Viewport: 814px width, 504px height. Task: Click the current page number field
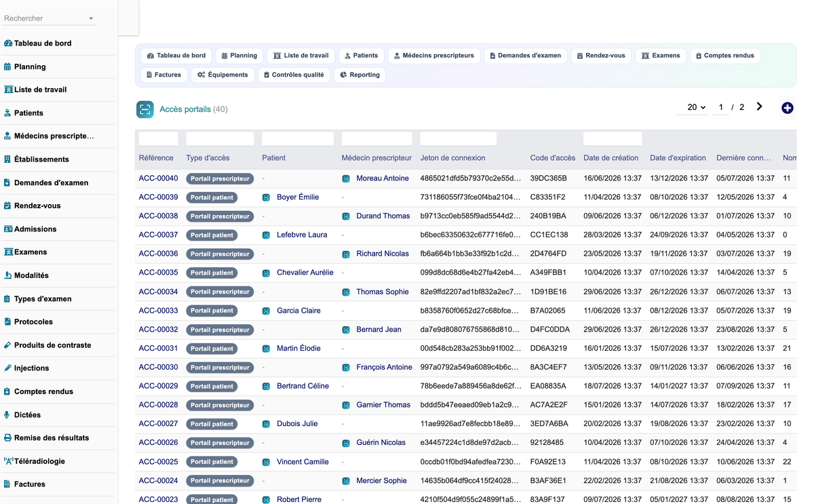click(x=720, y=107)
